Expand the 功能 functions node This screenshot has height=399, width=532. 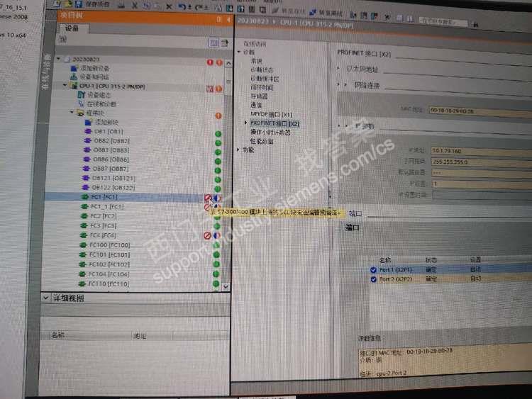point(238,149)
